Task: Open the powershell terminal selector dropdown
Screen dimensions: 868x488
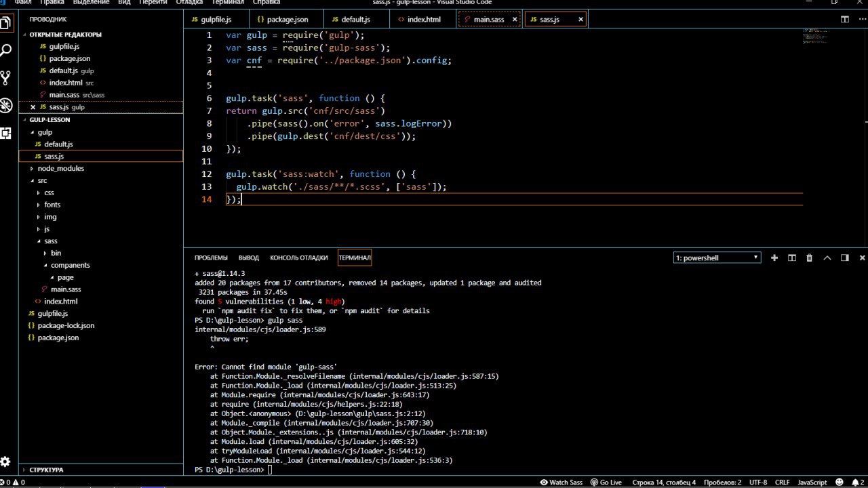Action: click(x=717, y=258)
